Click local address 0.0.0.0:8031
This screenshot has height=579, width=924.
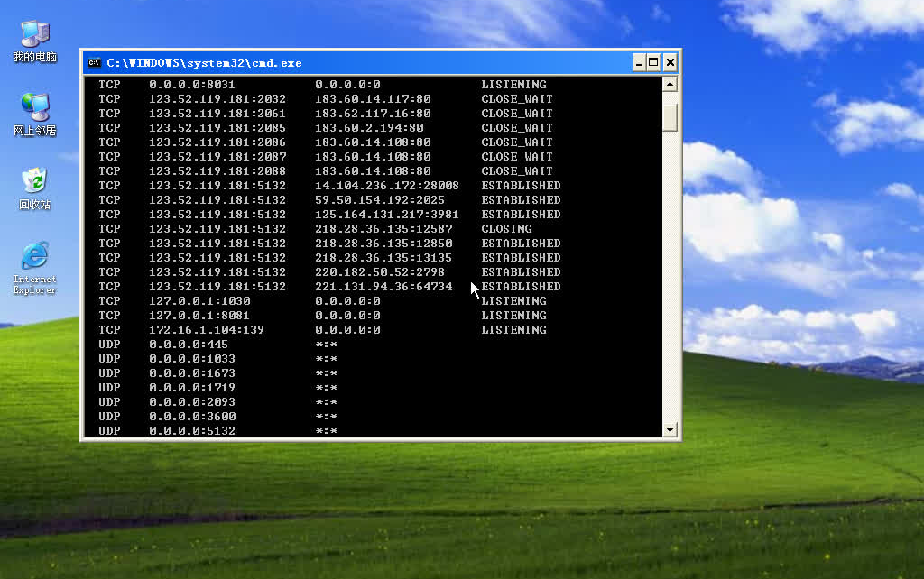coord(191,85)
